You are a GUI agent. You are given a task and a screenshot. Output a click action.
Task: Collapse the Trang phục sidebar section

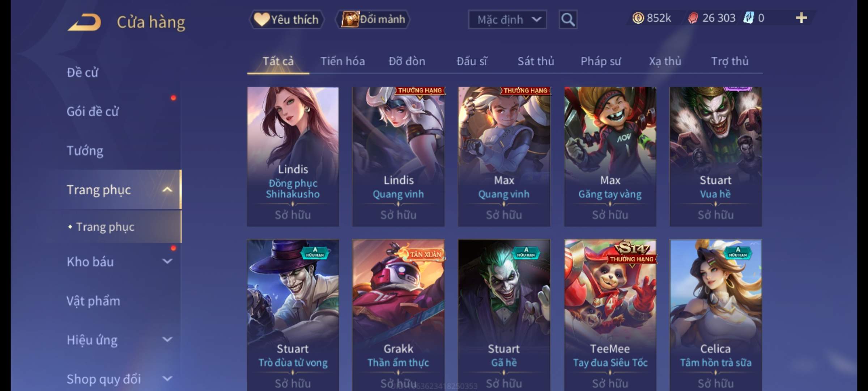click(x=167, y=189)
